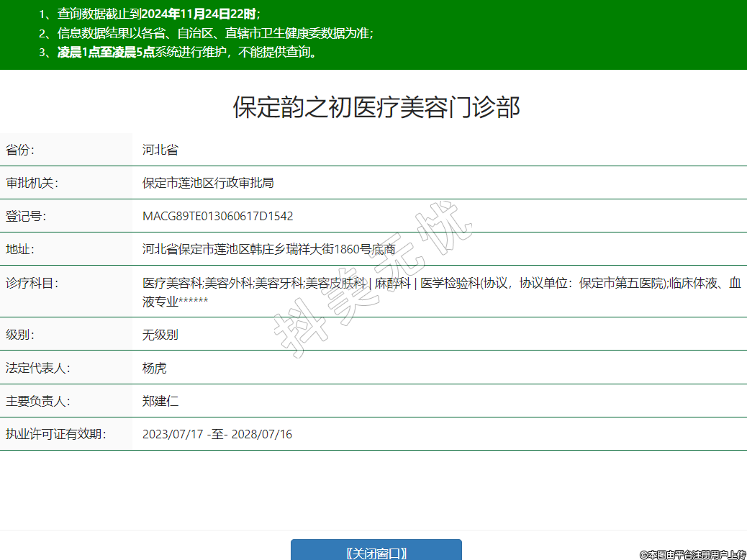Click the 省份 field label
This screenshot has width=747, height=560.
(x=20, y=150)
